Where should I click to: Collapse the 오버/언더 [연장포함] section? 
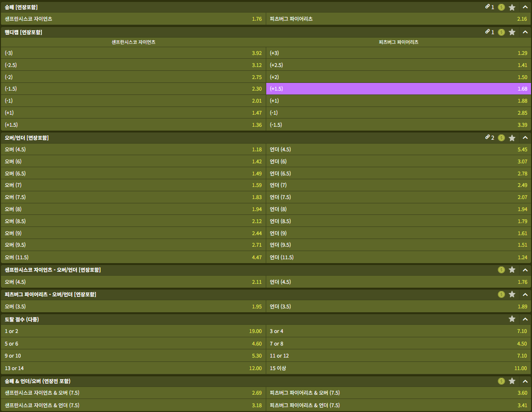[x=525, y=138]
